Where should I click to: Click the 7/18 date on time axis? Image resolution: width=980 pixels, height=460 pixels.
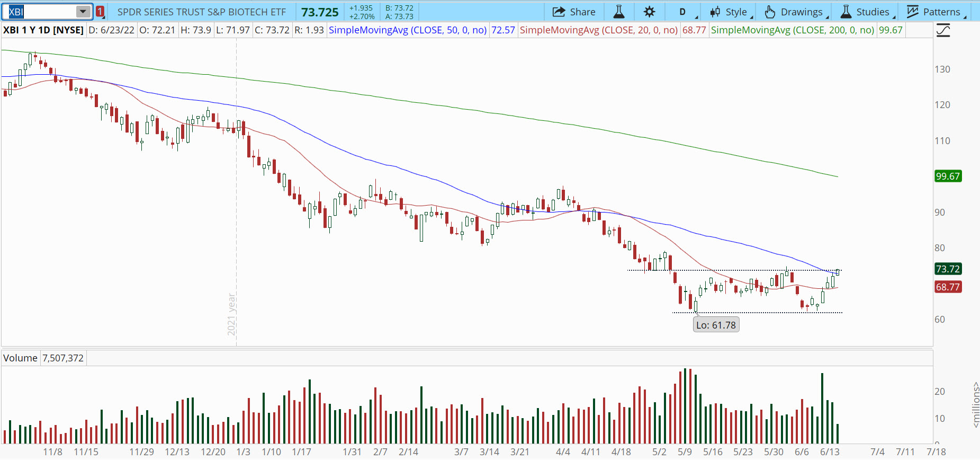pyautogui.click(x=936, y=452)
